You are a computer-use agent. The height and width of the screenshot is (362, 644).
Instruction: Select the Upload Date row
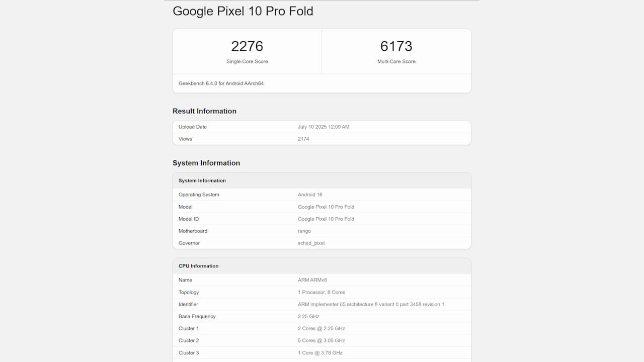tap(322, 127)
